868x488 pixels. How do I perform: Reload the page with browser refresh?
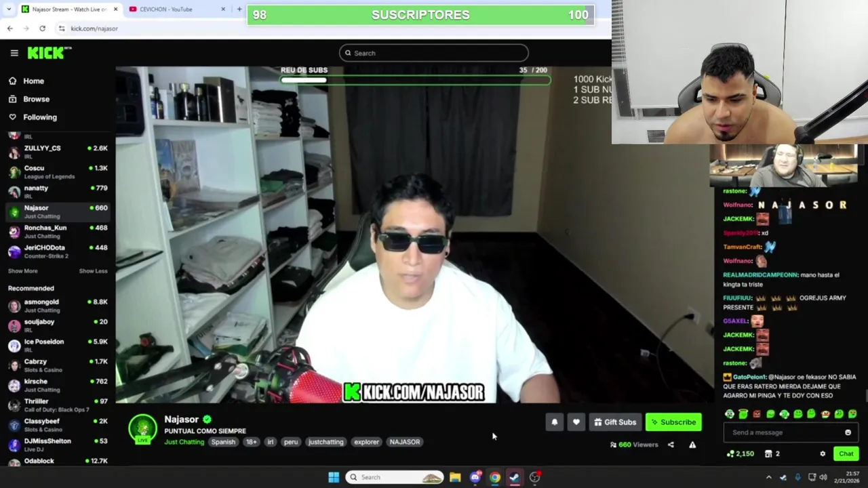tap(42, 28)
